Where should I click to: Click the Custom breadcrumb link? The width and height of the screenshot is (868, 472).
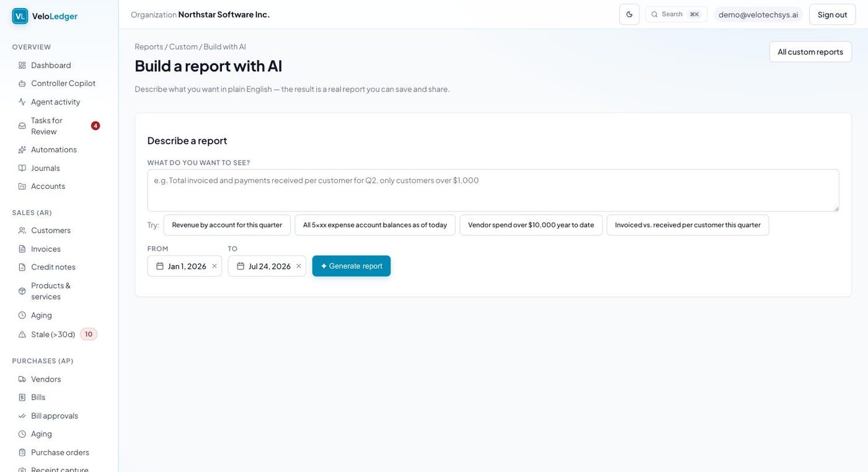pos(184,46)
